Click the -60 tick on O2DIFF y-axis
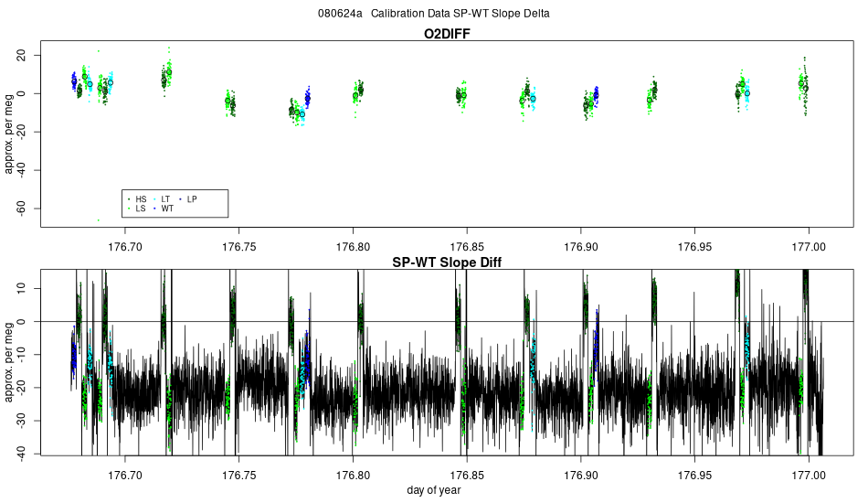868x503 pixels. 21,209
